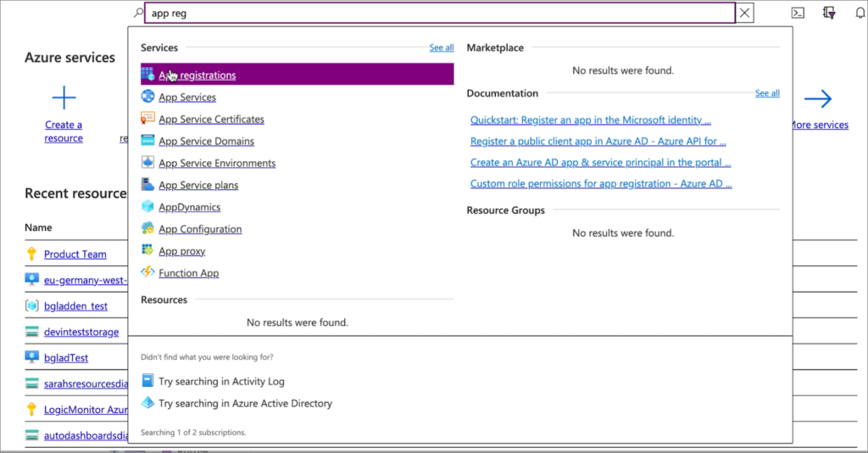Click the App Service Environments icon
This screenshot has height=453, width=868.
(147, 162)
